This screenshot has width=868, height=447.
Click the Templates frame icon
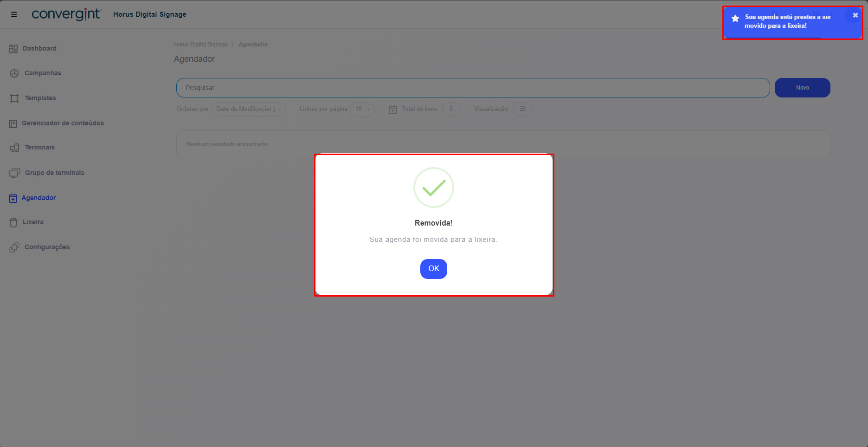point(14,98)
